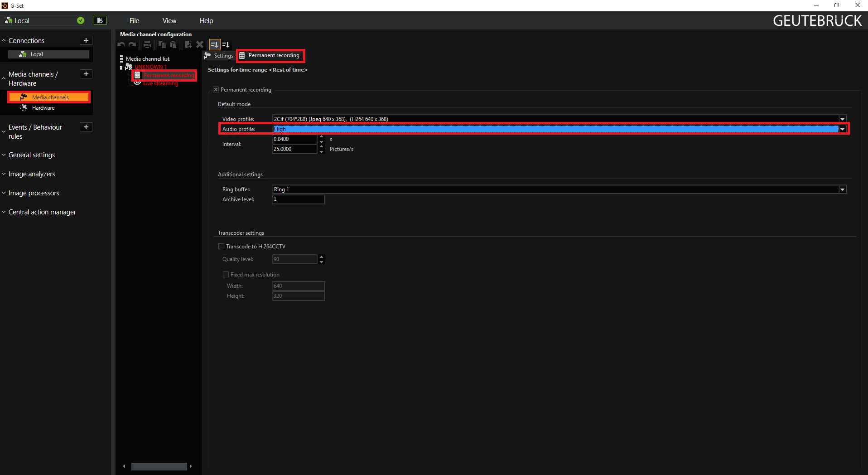This screenshot has height=475, width=868.
Task: Expand the General settings section
Action: click(32, 155)
